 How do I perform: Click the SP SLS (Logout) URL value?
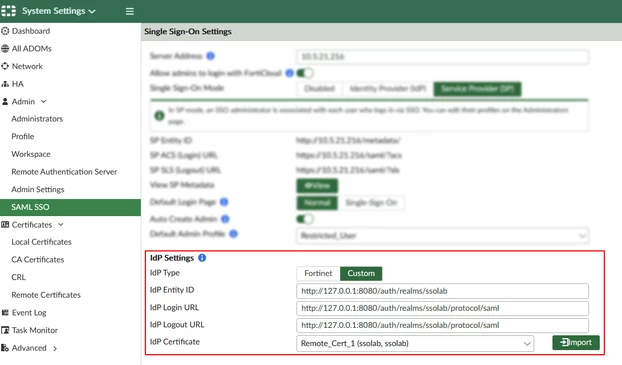pos(348,170)
